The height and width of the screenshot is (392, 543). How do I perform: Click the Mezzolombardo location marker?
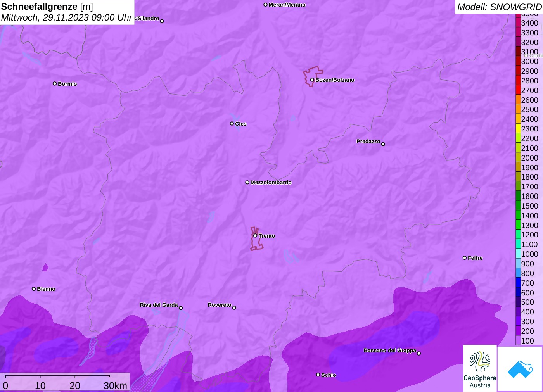[x=247, y=182]
